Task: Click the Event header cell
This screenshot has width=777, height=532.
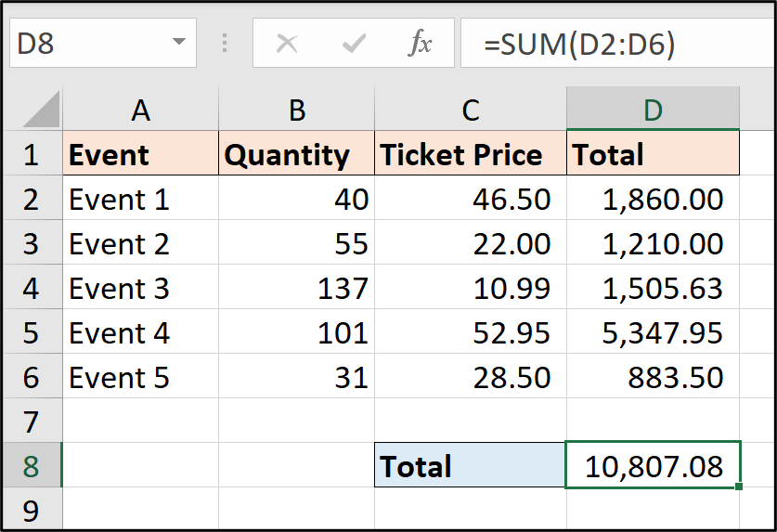Action: [141, 153]
